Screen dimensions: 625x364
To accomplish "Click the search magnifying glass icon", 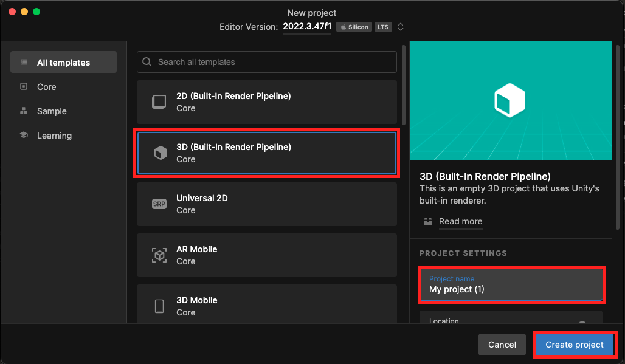I will point(147,61).
